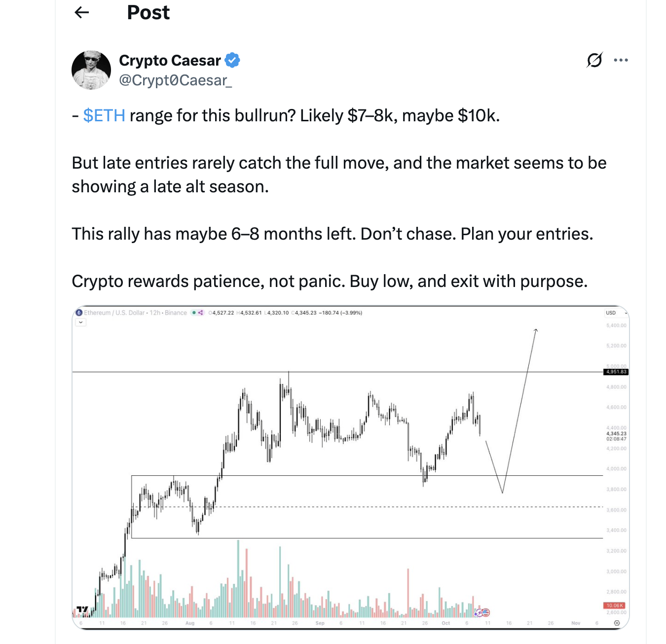Click the @Crypt0Caesar_ handle

coord(175,80)
